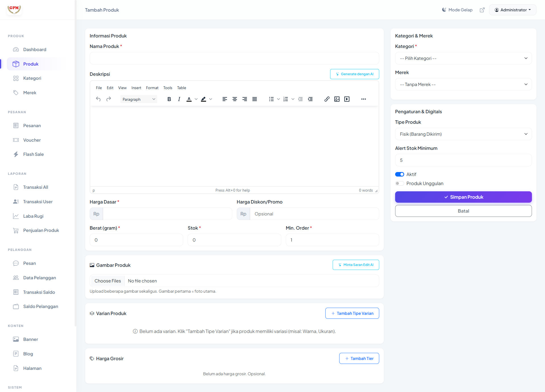This screenshot has width=545, height=392.
Task: Center-align text in the editor
Action: (235, 99)
